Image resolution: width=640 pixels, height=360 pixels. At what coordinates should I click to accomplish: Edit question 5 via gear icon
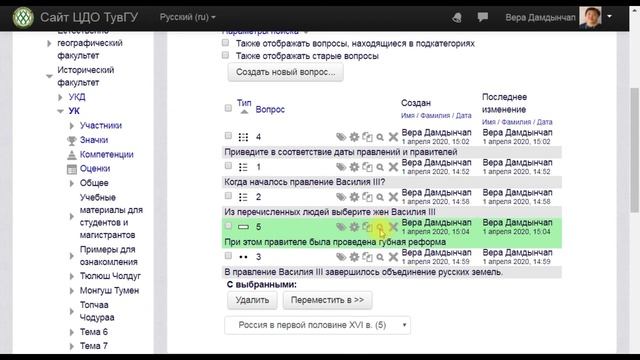354,227
